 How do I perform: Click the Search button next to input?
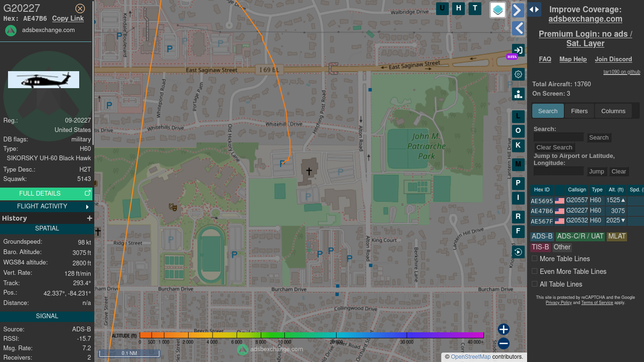tap(599, 137)
